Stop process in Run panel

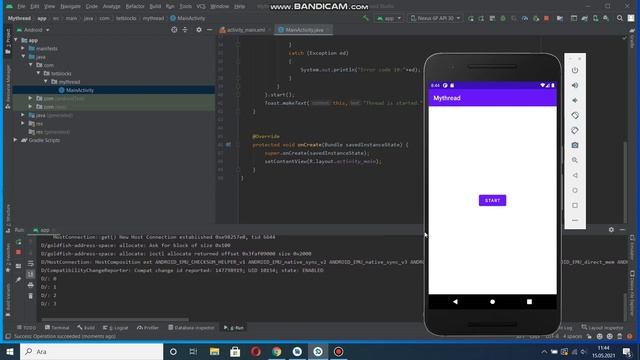pos(18,252)
